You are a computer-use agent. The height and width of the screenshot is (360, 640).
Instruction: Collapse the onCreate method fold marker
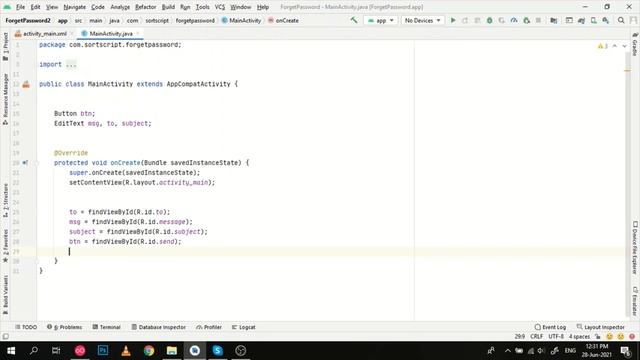pos(36,163)
